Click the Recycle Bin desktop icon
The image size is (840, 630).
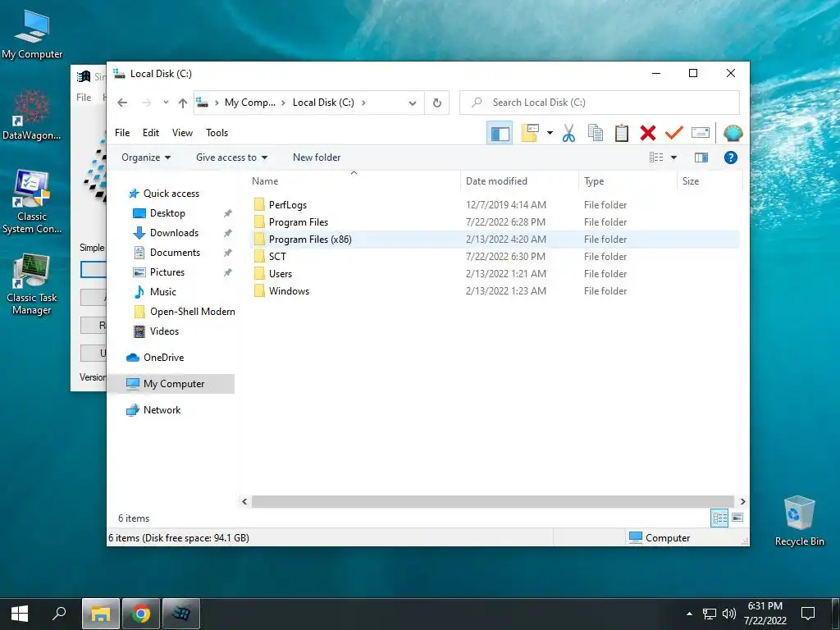point(799,521)
